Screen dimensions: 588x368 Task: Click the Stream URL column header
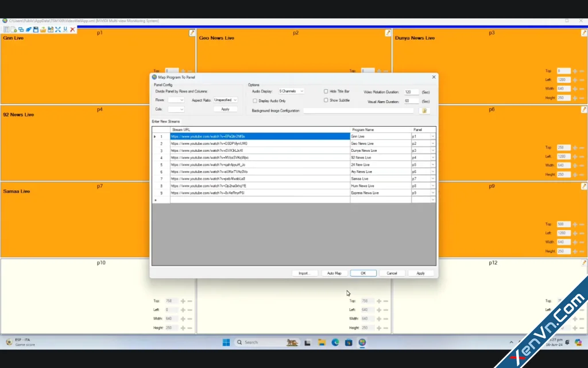[260, 129]
